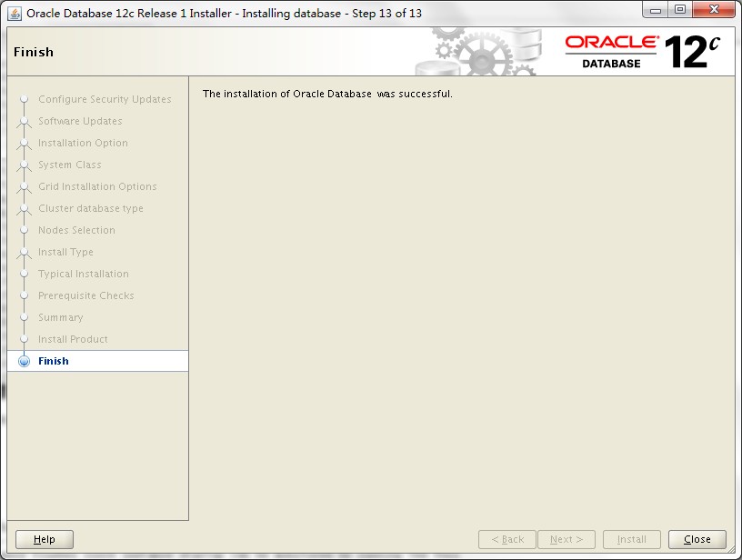
Task: Select the Install Product step
Action: pyautogui.click(x=73, y=339)
